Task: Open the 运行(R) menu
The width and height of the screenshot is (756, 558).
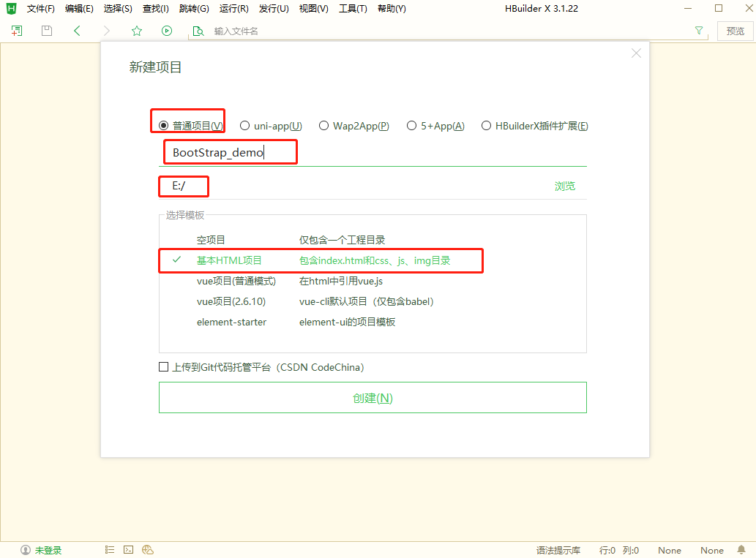Action: click(233, 8)
